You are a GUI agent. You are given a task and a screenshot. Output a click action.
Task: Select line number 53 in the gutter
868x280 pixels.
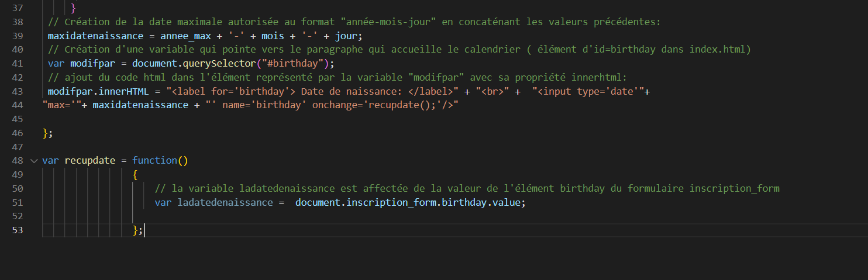pos(17,230)
